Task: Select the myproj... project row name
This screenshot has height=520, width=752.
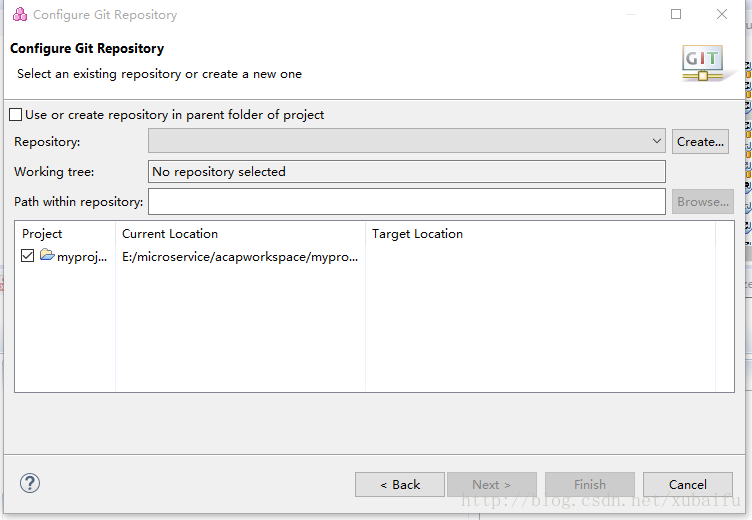Action: point(82,257)
